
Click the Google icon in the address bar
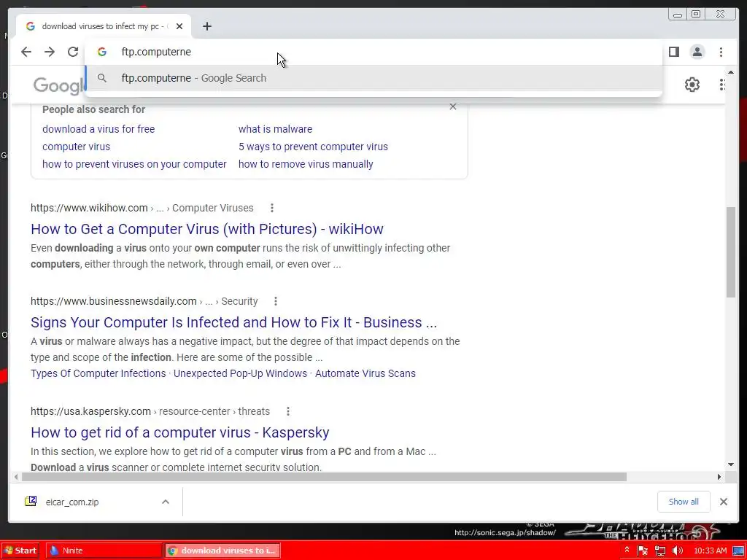[102, 52]
